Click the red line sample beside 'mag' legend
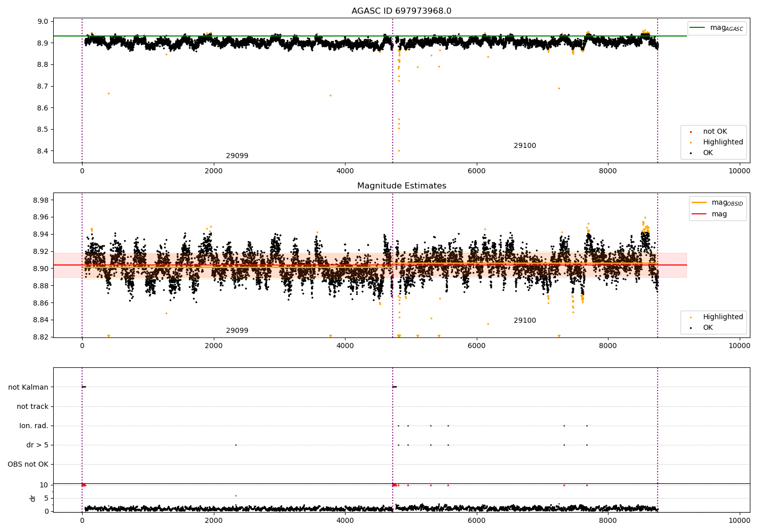This screenshot has width=760, height=532. pyautogui.click(x=699, y=214)
